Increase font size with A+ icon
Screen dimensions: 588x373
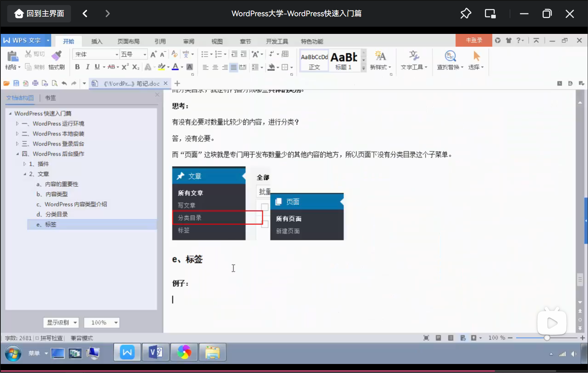coord(153,54)
